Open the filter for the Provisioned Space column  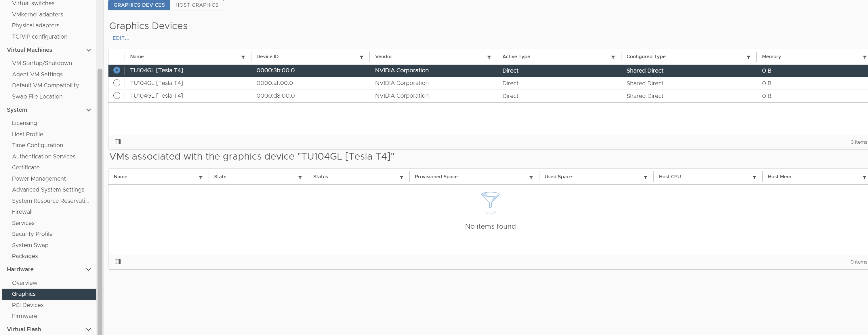point(531,177)
